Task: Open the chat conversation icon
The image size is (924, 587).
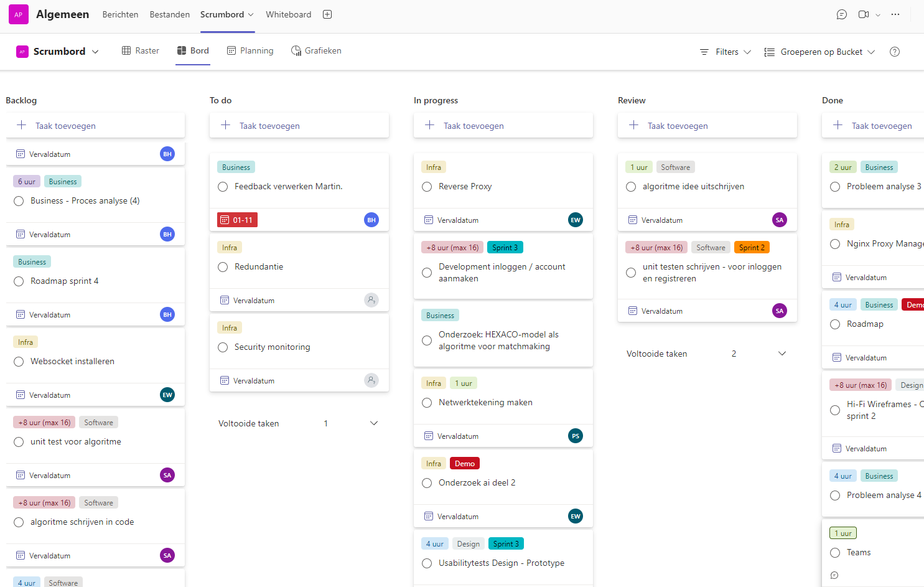Action: click(x=841, y=14)
